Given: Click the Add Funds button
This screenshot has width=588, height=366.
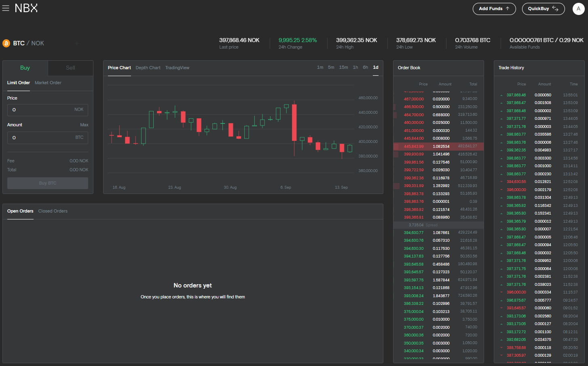Looking at the screenshot, I should coord(494,9).
